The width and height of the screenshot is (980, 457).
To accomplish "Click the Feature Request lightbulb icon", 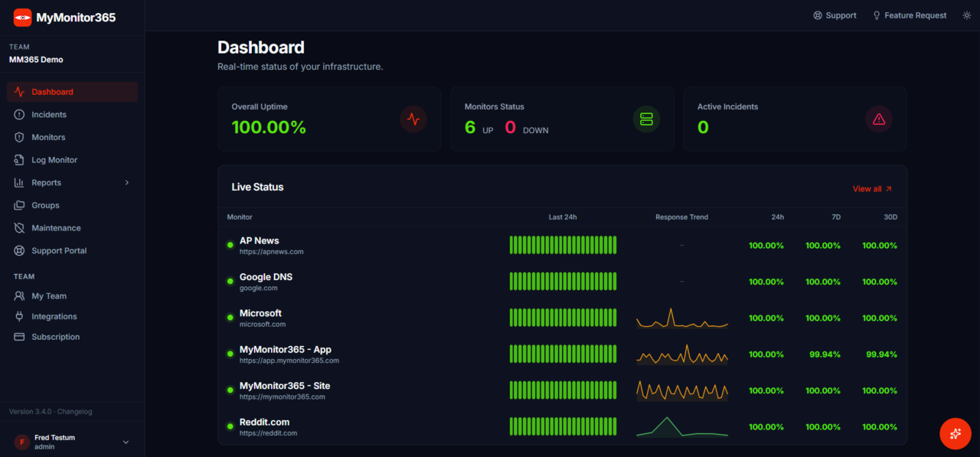I will tap(877, 15).
